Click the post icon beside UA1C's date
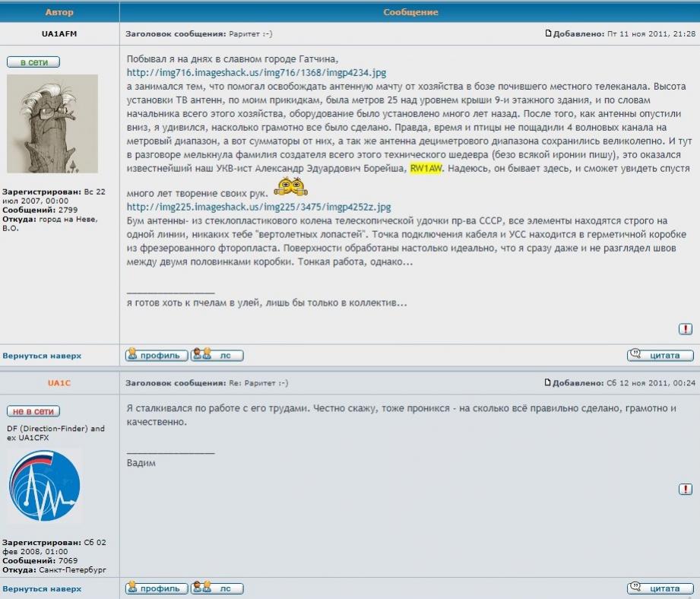Viewport: 700px width, 599px height. point(547,383)
